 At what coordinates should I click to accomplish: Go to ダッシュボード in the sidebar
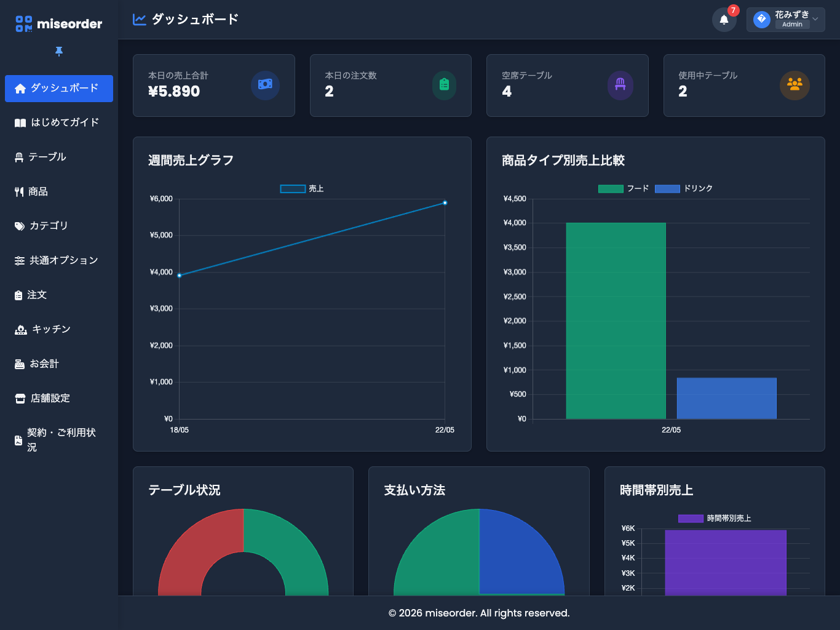[59, 89]
